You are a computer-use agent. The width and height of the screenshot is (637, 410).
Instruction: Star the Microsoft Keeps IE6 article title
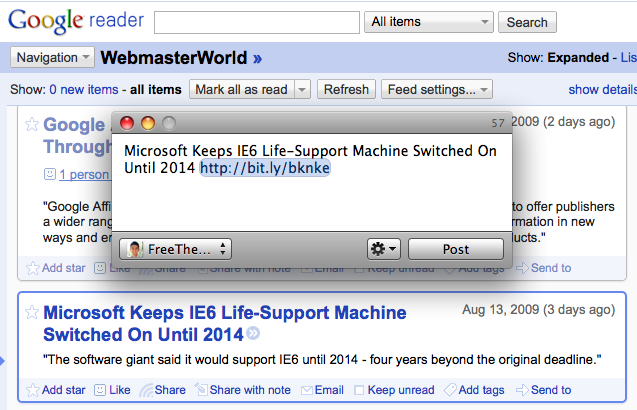pos(32,312)
